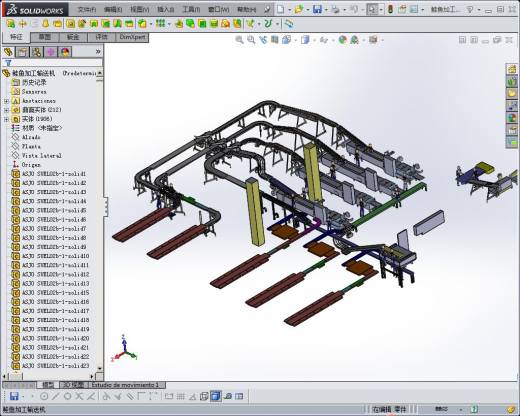Open the PropertyManager panel tab icon
Image resolution: width=520 pixels, height=416 pixels.
point(22,52)
